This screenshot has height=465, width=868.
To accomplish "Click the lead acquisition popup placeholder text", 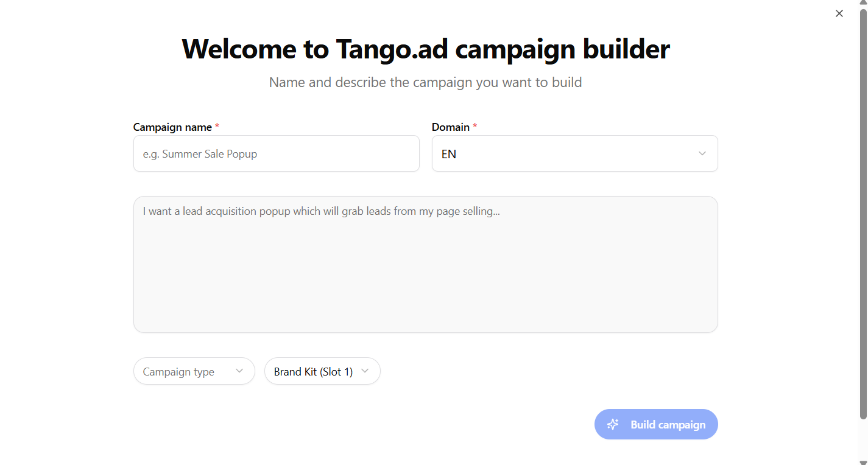I will tap(322, 211).
